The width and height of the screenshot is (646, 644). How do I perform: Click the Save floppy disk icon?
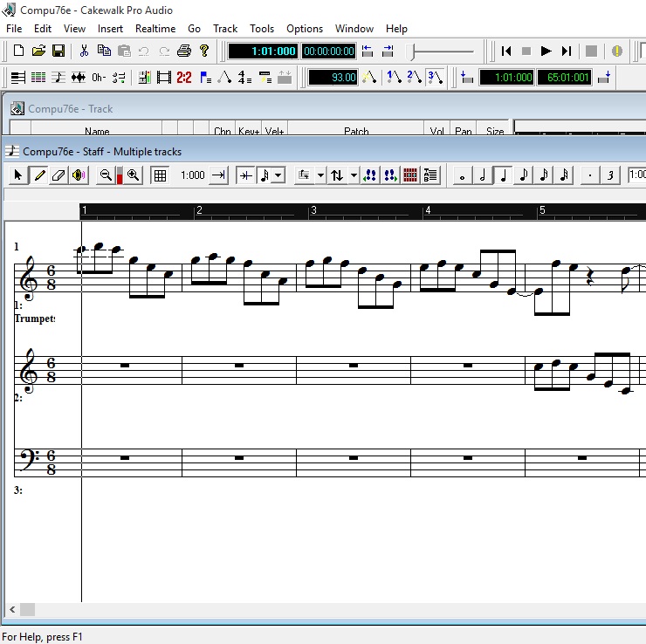coord(58,51)
